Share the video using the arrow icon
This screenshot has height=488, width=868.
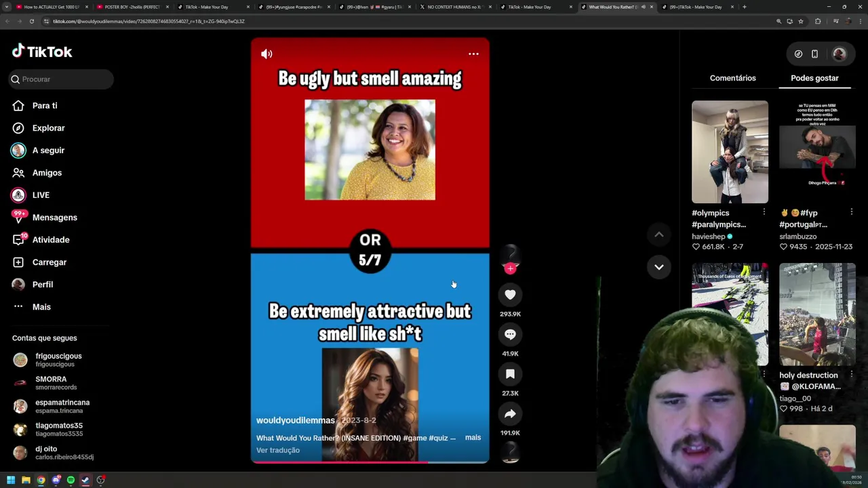click(510, 413)
